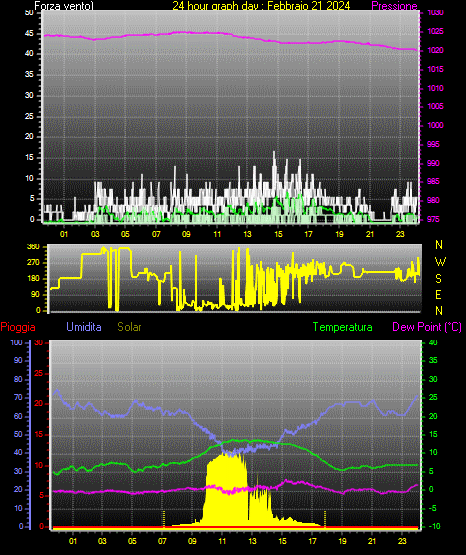Click the green temperature axis value -5
This screenshot has width=466, height=555.
pyautogui.click(x=433, y=508)
